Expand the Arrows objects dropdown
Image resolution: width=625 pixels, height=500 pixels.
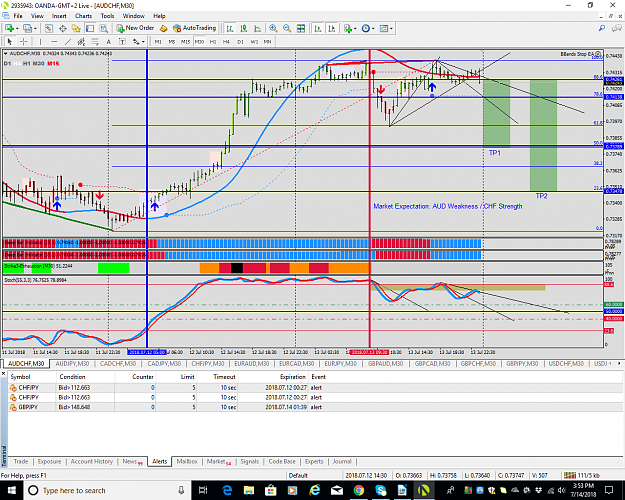(143, 41)
